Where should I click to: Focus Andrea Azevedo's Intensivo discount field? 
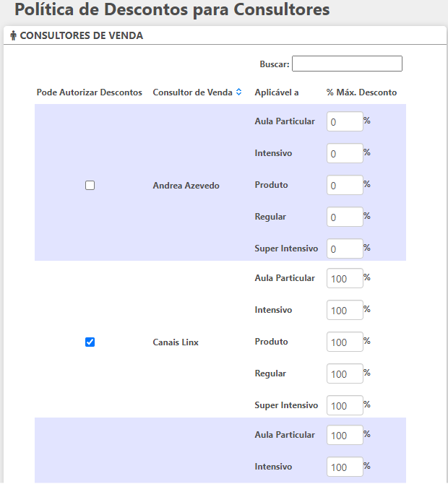click(x=345, y=154)
